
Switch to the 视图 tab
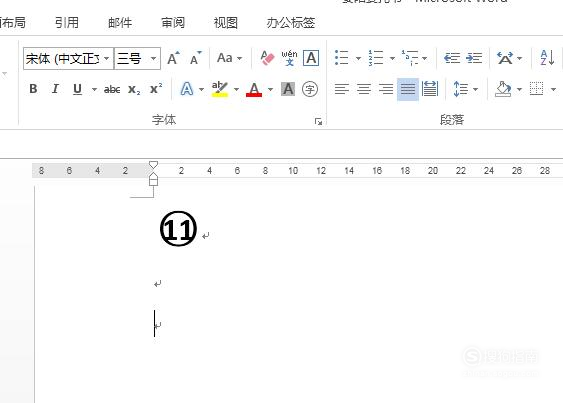(x=225, y=23)
